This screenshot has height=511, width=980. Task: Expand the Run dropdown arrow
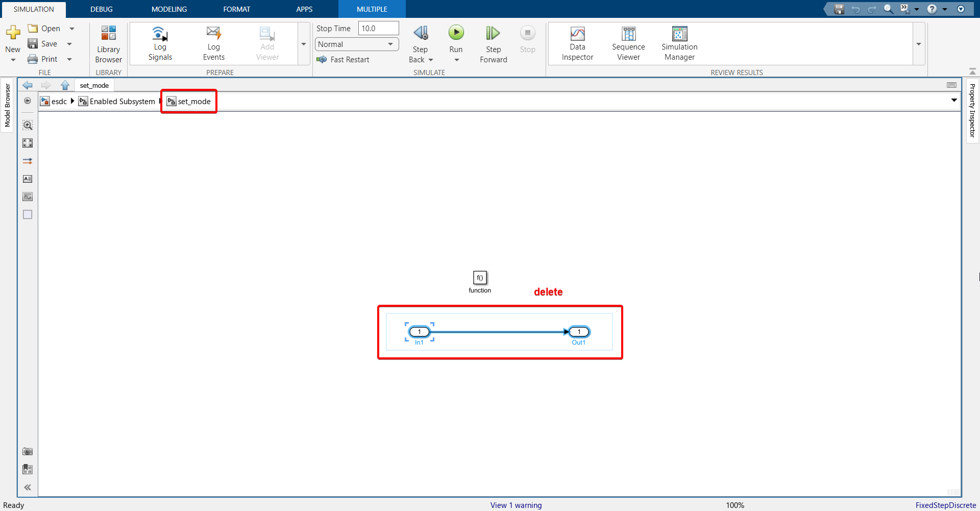point(456,60)
